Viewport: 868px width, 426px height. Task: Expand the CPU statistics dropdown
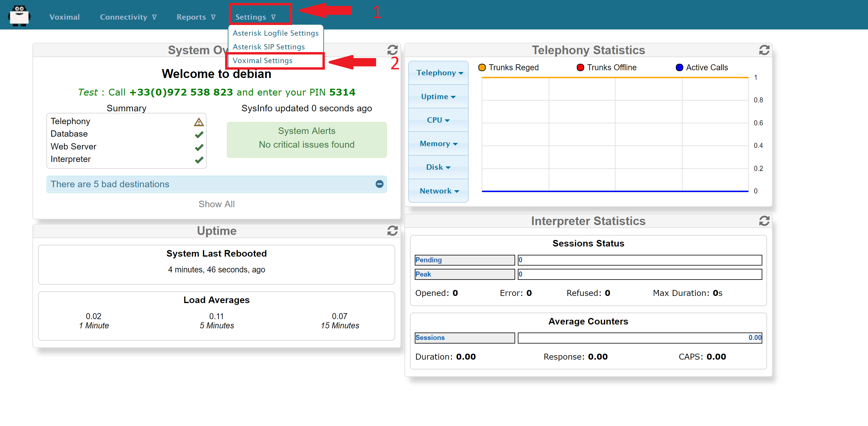click(438, 120)
